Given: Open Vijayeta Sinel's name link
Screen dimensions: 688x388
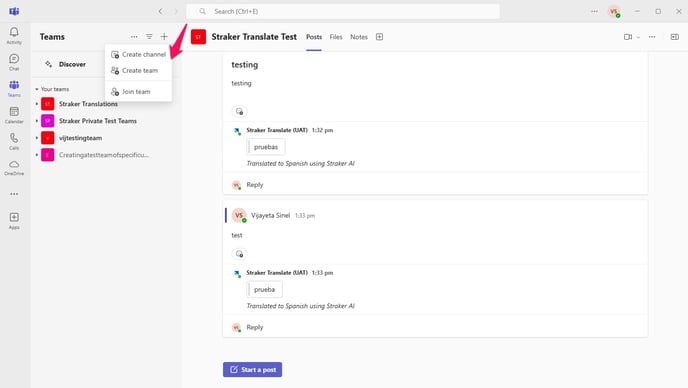Looking at the screenshot, I should (270, 216).
